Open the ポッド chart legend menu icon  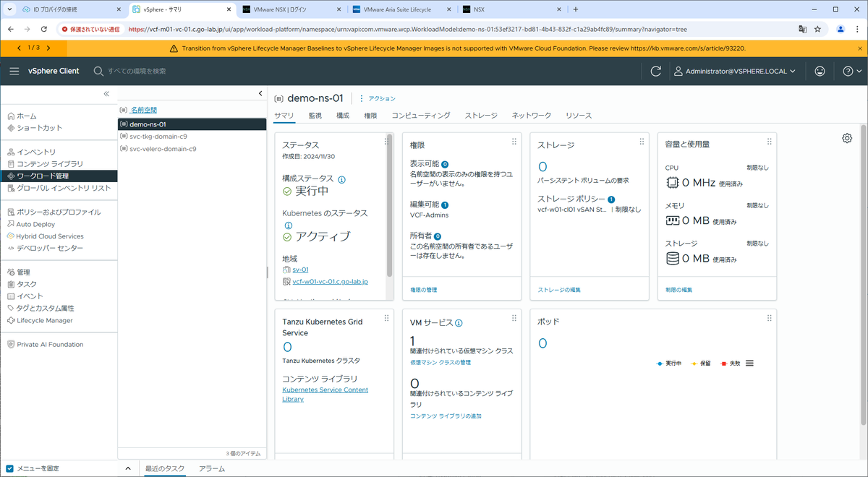coord(749,363)
